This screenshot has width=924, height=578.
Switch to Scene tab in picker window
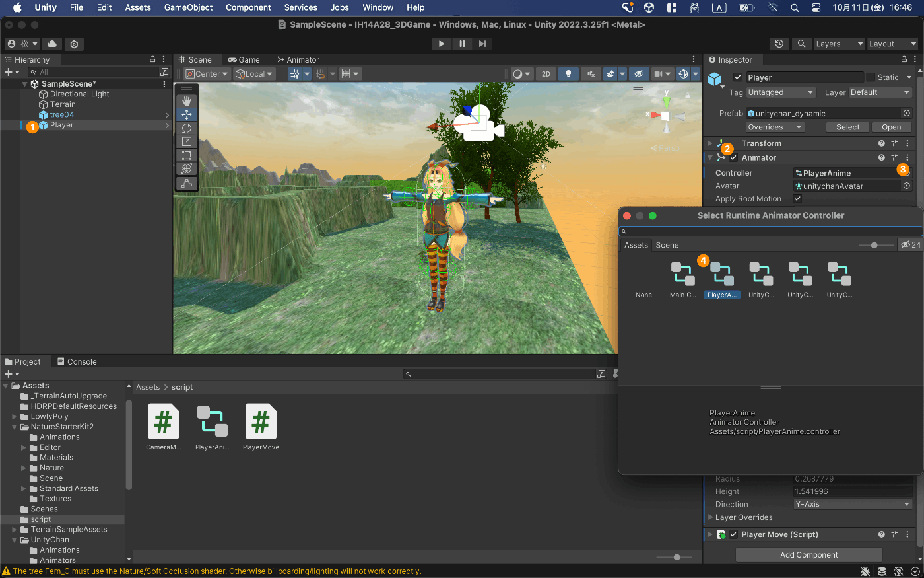click(667, 245)
